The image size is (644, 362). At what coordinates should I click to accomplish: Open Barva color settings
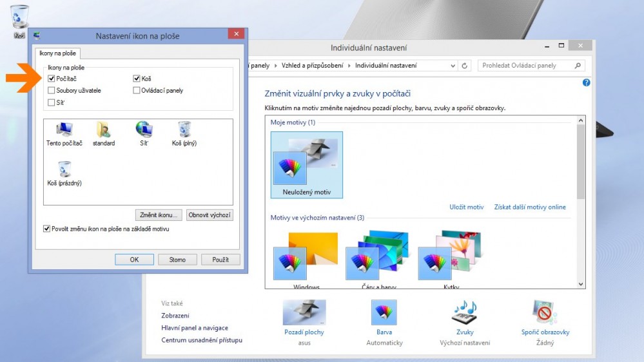[384, 313]
